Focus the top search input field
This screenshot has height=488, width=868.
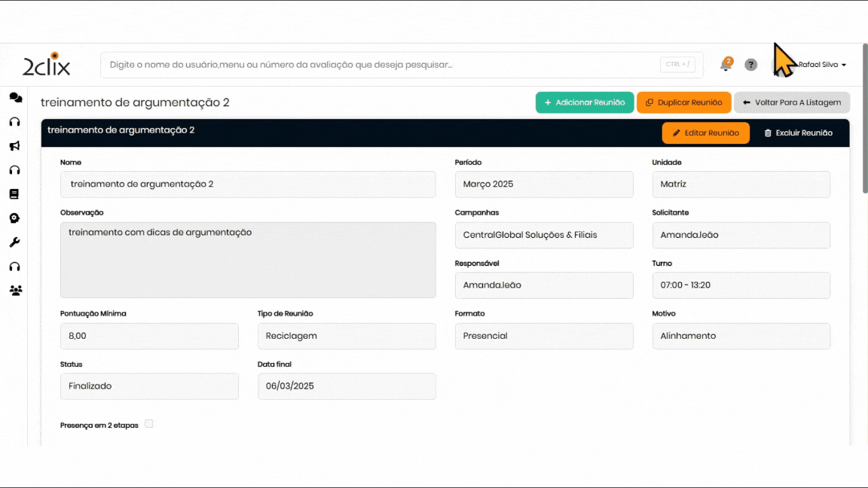click(381, 65)
